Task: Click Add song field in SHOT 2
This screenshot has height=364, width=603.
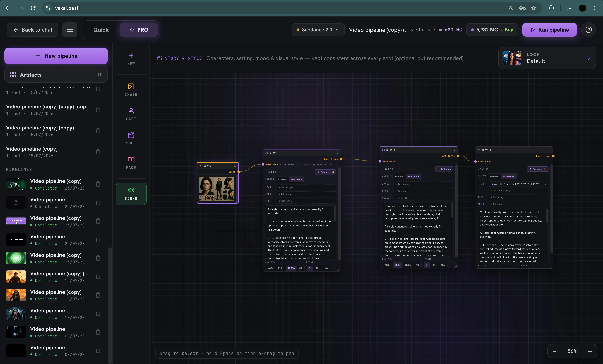Action: pos(423,191)
